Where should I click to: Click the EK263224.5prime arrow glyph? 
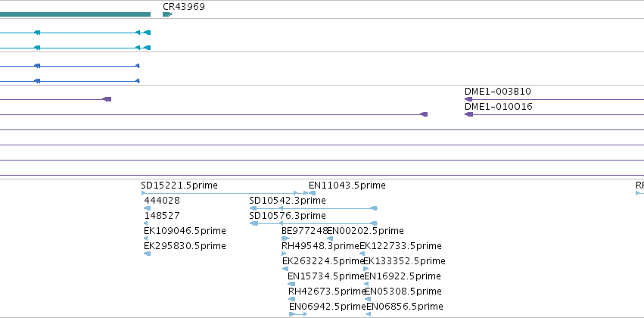pyautogui.click(x=285, y=269)
